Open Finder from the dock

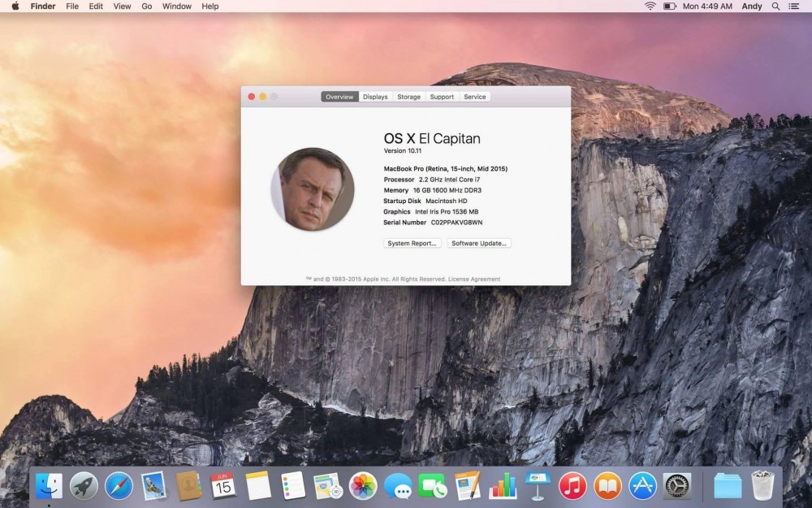50,486
